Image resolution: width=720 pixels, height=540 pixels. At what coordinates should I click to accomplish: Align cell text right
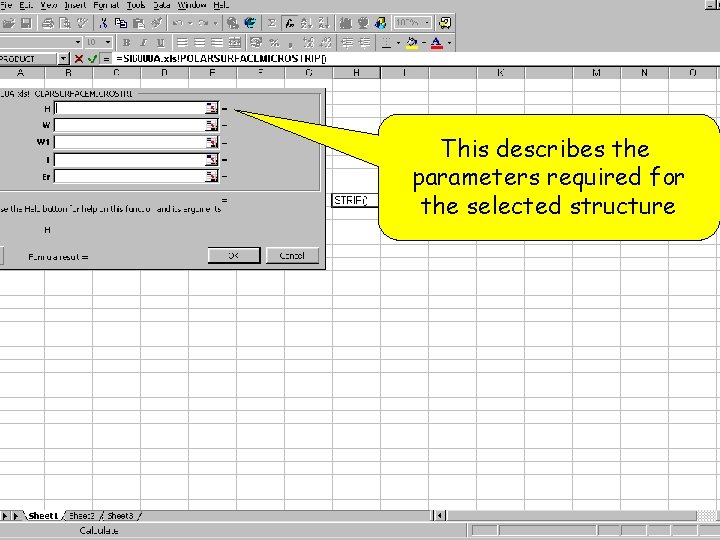(x=217, y=43)
